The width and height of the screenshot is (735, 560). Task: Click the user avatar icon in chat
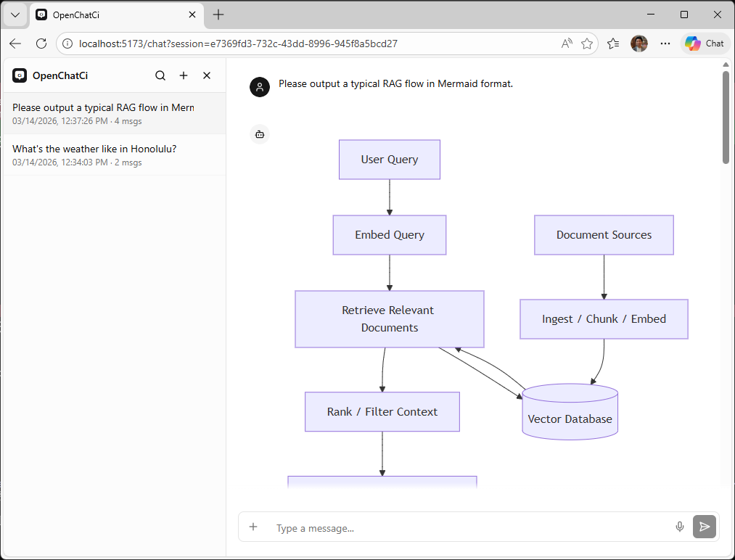[x=260, y=87]
